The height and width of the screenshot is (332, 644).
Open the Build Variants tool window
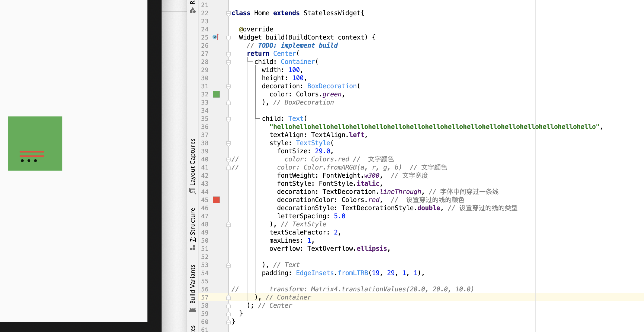(192, 284)
